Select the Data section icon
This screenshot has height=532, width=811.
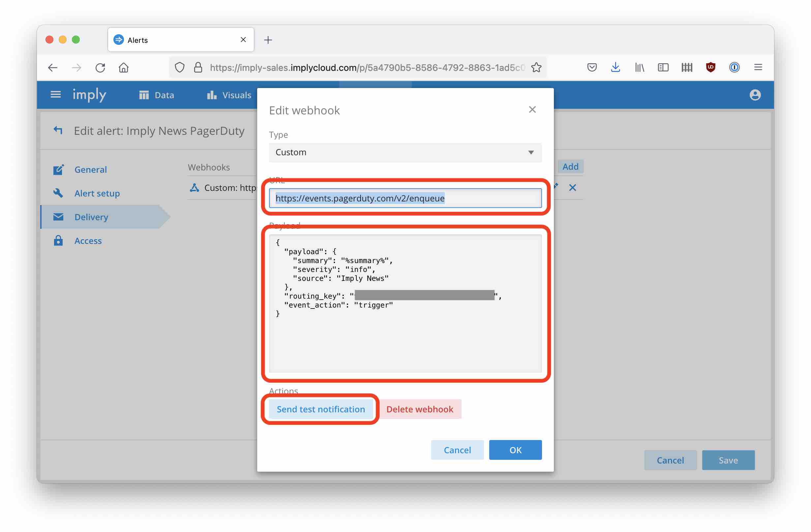pyautogui.click(x=143, y=95)
